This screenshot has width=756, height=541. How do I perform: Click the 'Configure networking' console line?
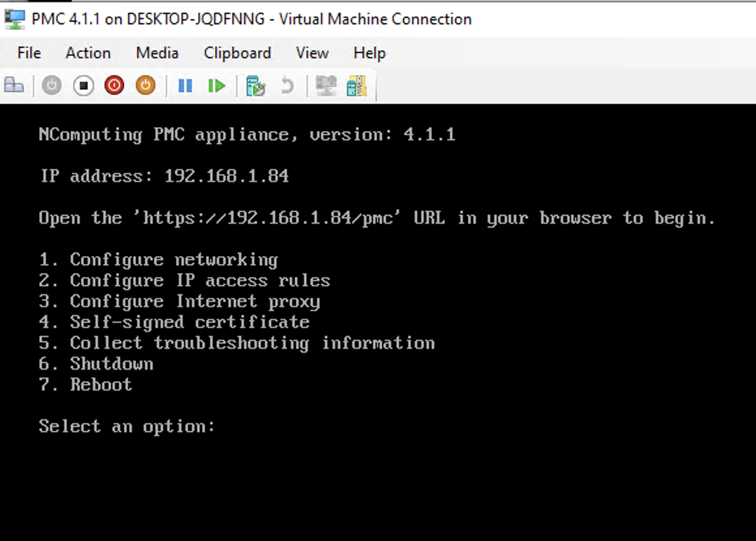click(158, 260)
